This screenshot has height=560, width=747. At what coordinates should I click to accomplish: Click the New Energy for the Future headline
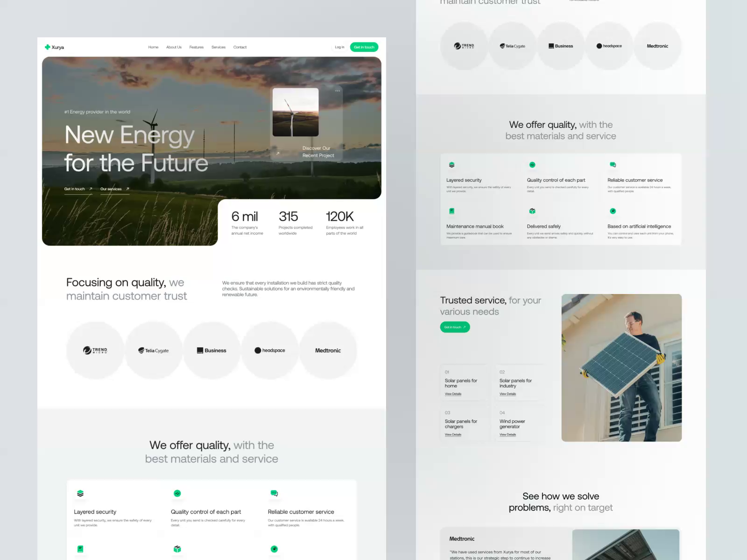click(x=136, y=149)
